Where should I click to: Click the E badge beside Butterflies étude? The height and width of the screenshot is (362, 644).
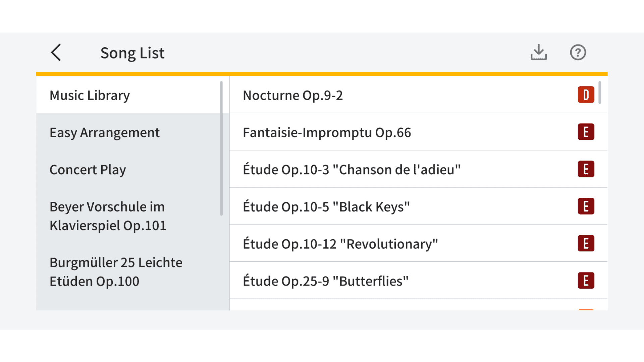tap(586, 281)
